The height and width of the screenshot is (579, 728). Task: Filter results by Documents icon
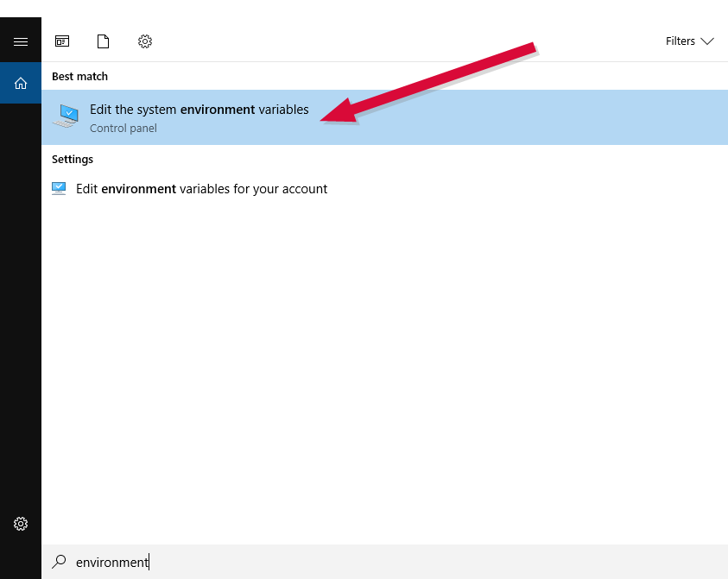104,41
